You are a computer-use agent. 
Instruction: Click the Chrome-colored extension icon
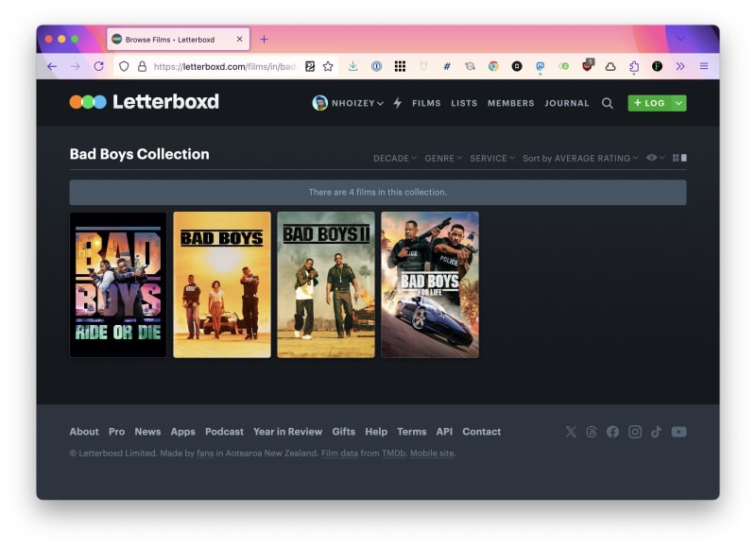(493, 66)
